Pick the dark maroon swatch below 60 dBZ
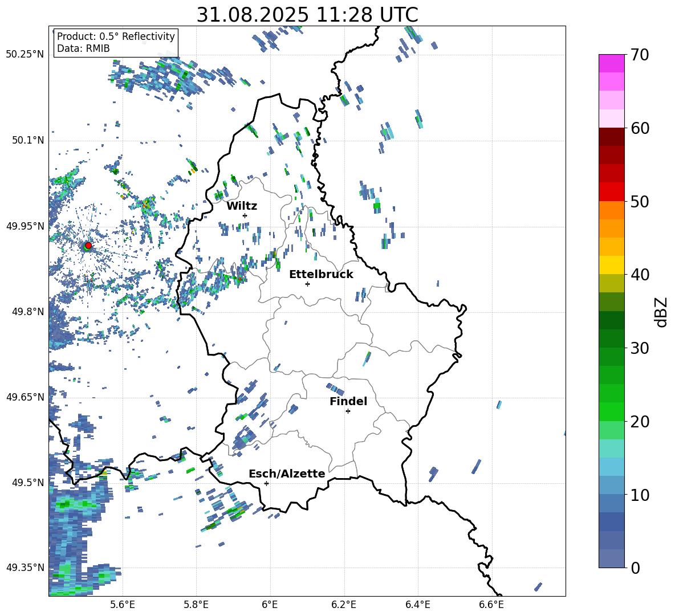The height and width of the screenshot is (616, 675). coord(611,137)
